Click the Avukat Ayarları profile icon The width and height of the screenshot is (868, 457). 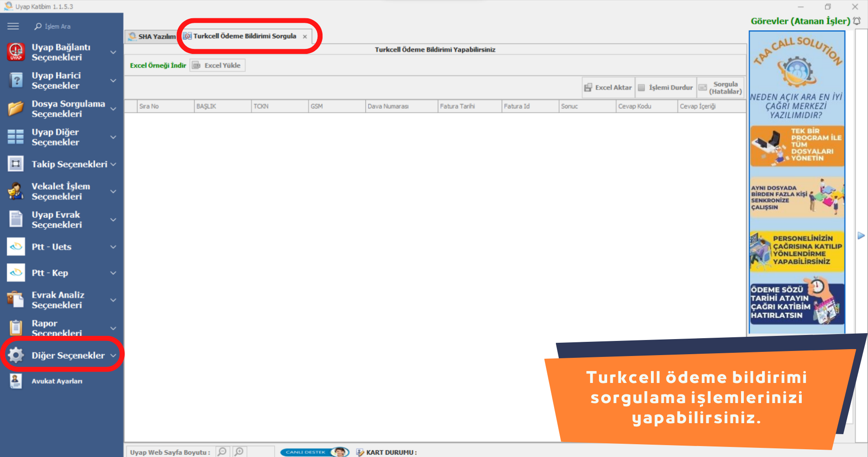coord(16,381)
